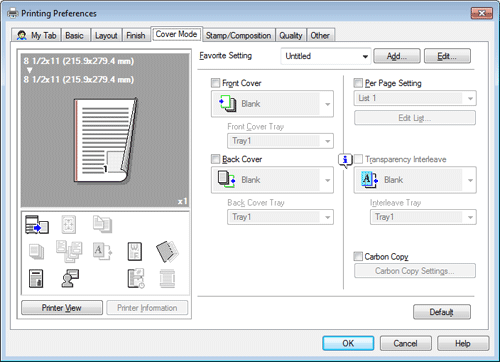500x362 pixels.
Task: Open Carbon Copy Settings... button
Action: click(415, 271)
